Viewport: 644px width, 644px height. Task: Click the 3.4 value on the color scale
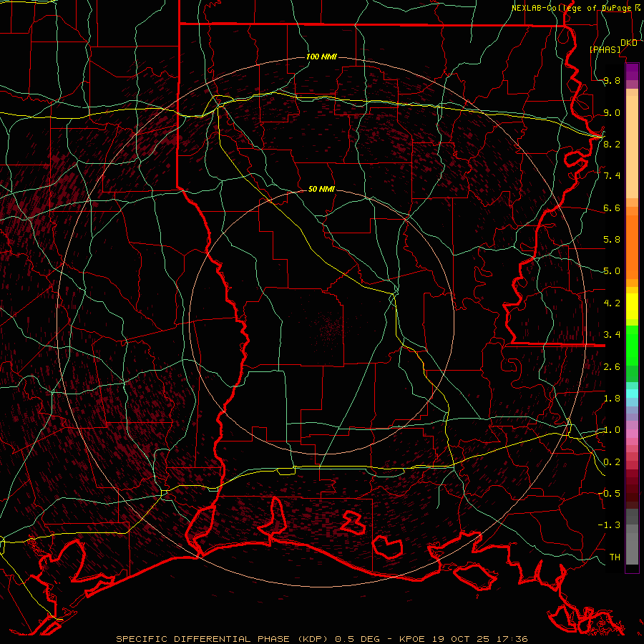coord(612,334)
